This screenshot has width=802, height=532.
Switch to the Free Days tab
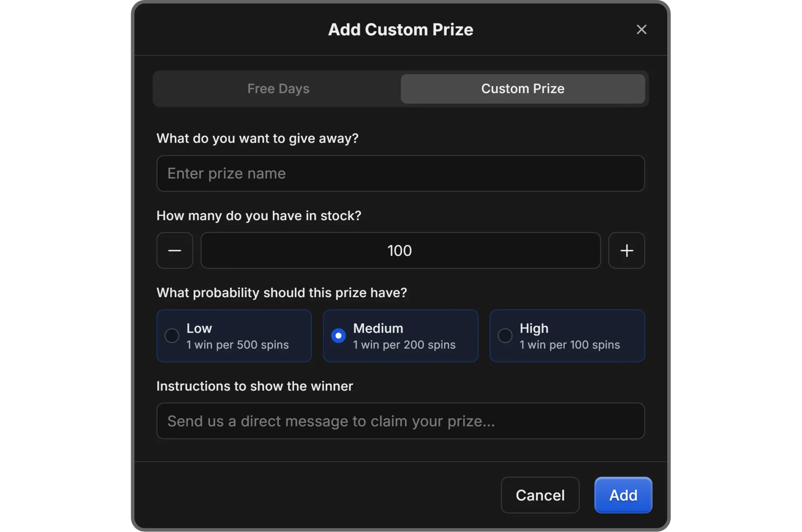[278, 89]
